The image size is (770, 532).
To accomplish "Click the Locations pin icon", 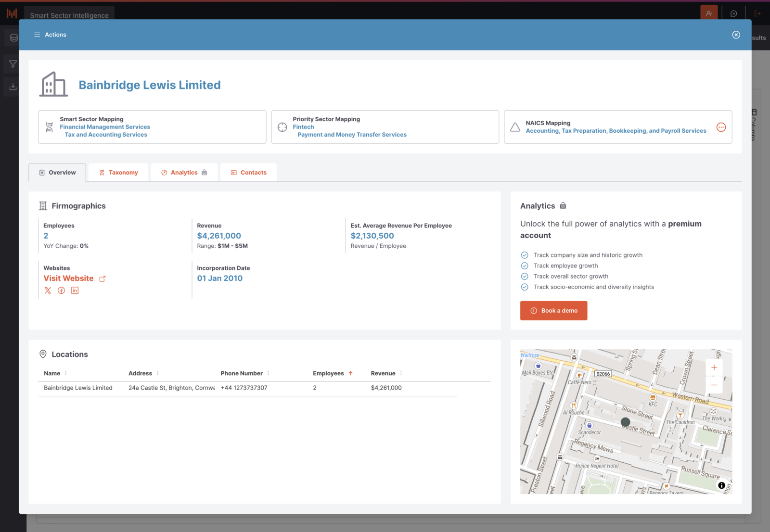I will (x=43, y=354).
